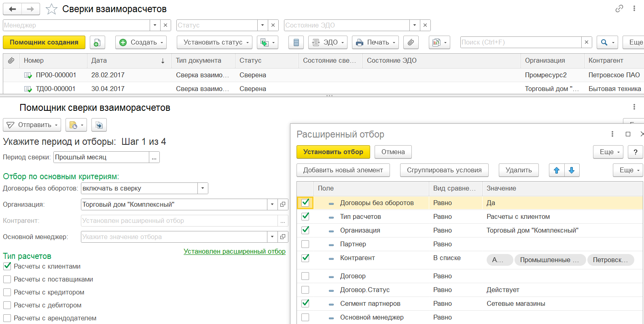Enable the Расчеты с поставщиками checkbox
Viewport: 644px width, 324px height.
[x=7, y=280]
